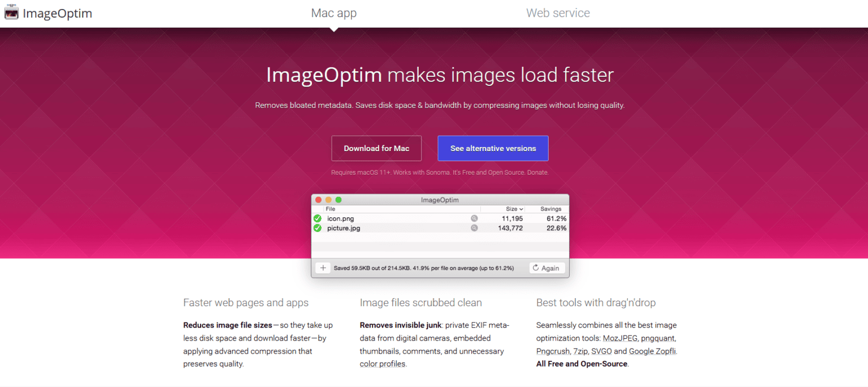The height and width of the screenshot is (387, 868).
Task: Switch to the Mac app tab
Action: tap(333, 12)
